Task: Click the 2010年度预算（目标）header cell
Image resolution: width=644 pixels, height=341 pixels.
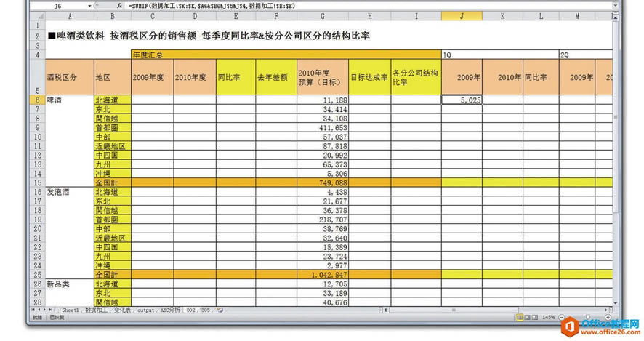Action: point(323,77)
